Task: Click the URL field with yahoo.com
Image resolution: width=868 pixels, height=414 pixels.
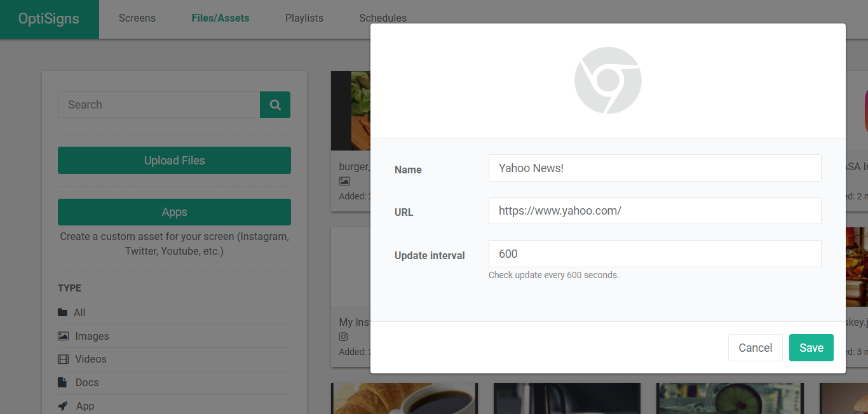Action: (654, 211)
